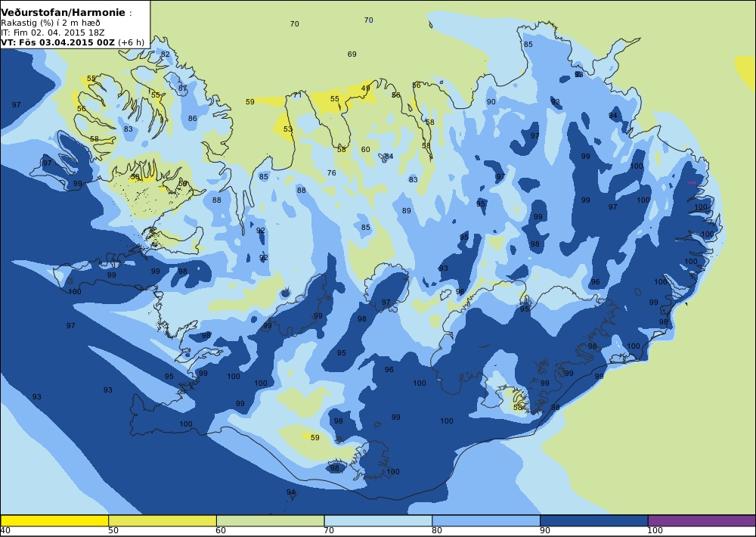Click the 'Veðurstofan/Harmonie' title text

click(x=63, y=13)
